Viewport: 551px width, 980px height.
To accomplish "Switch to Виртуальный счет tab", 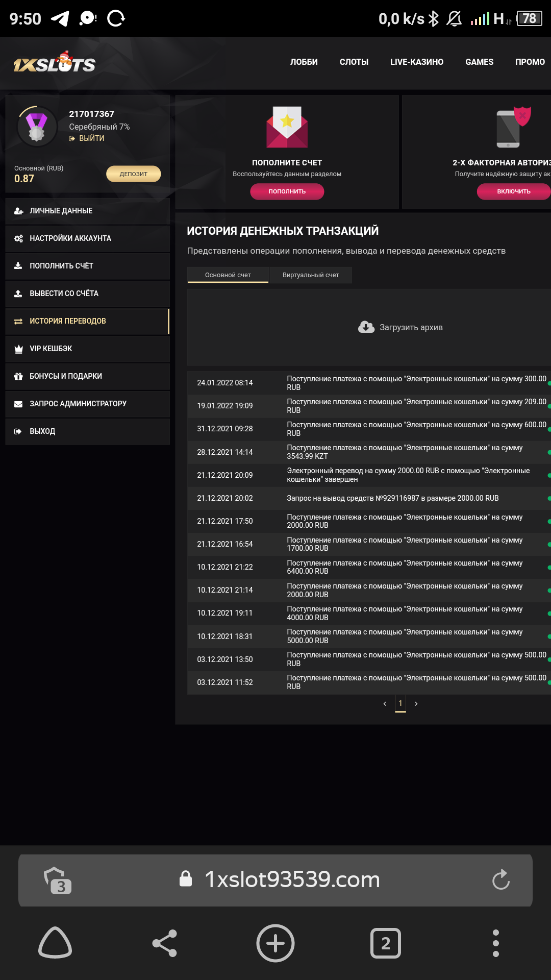I will 310,275.
